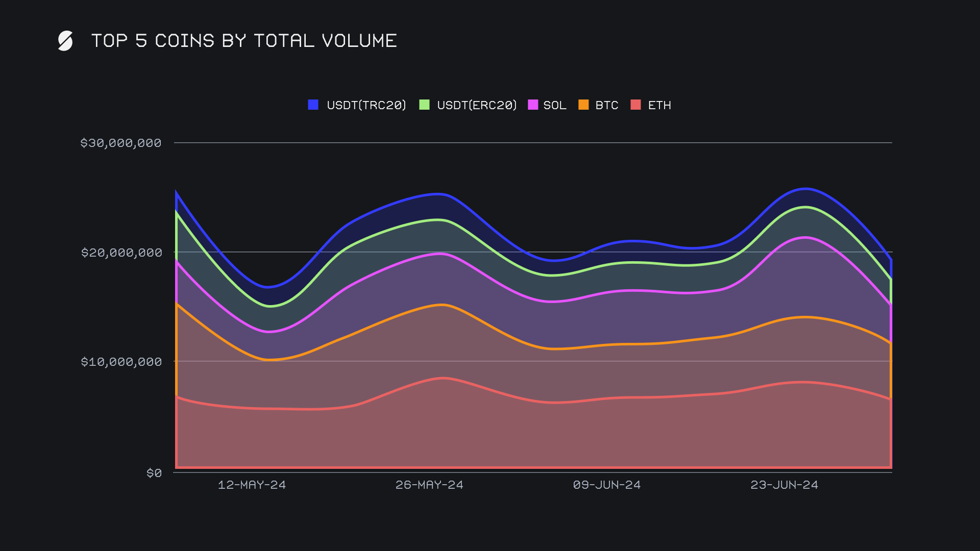Image resolution: width=980 pixels, height=551 pixels.
Task: Click the $10,000,000 y-axis label
Action: point(121,362)
